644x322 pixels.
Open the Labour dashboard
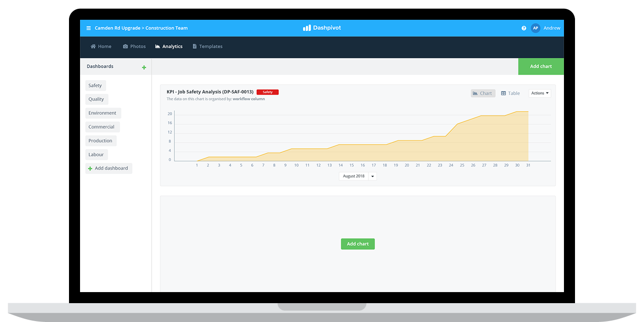click(97, 155)
